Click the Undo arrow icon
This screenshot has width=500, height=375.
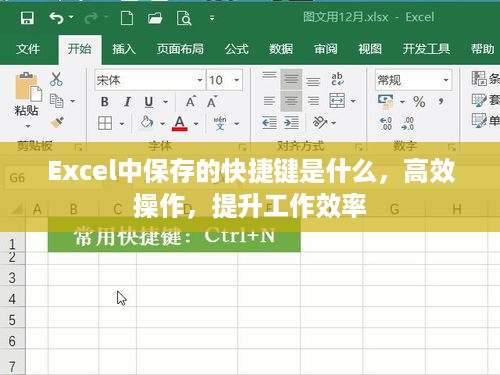[56, 18]
